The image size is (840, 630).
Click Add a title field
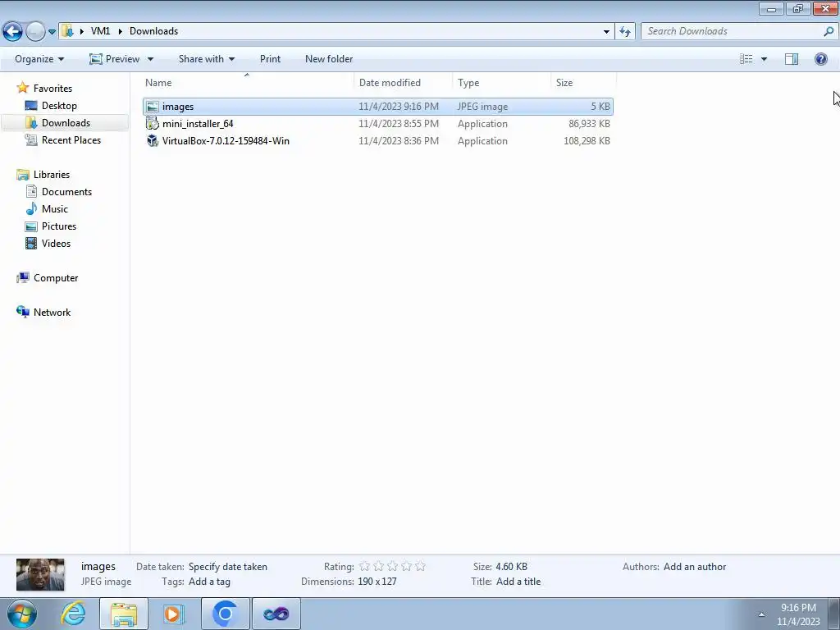518,582
